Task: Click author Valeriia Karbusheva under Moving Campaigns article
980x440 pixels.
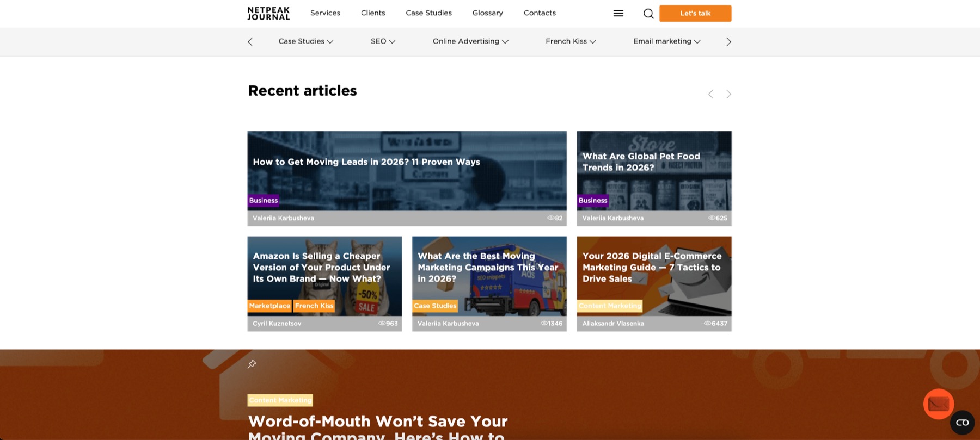Action: pos(448,323)
